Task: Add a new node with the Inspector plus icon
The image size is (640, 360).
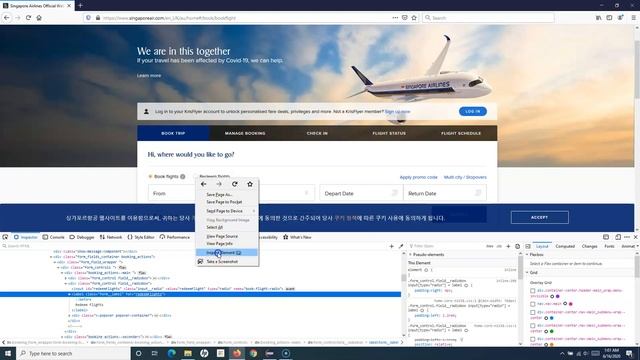Action: click(391, 246)
